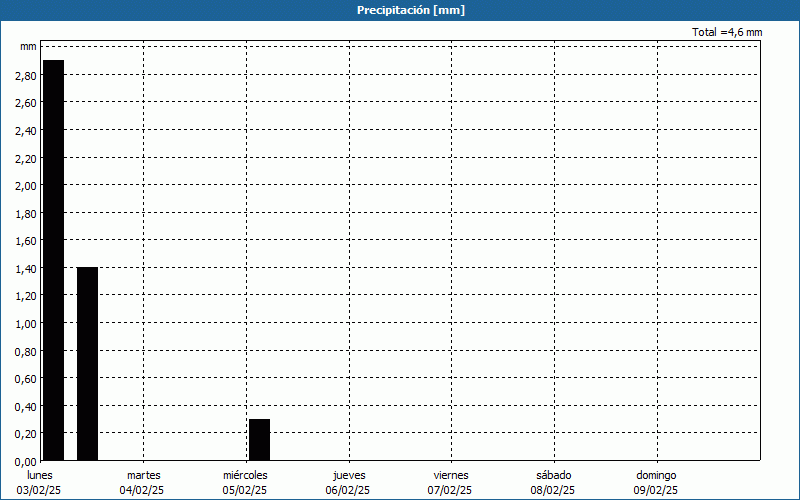
Task: Click the 08/02/25 date label
Action: [x=553, y=490]
